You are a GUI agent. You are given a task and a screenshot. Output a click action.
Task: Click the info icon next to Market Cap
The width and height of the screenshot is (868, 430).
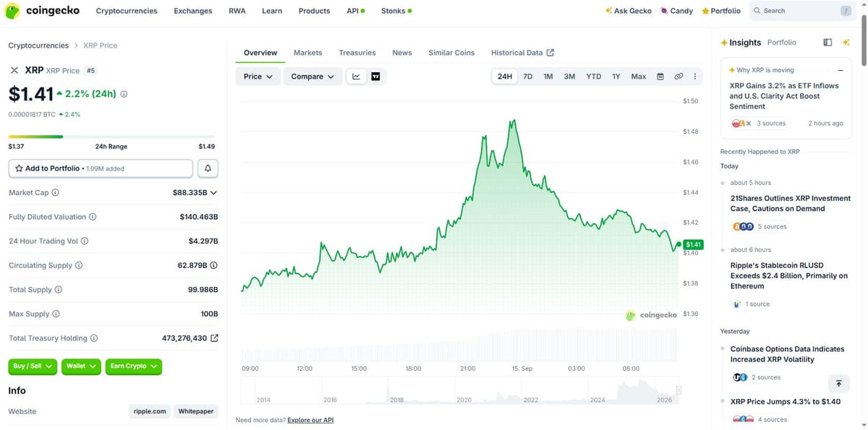point(56,193)
